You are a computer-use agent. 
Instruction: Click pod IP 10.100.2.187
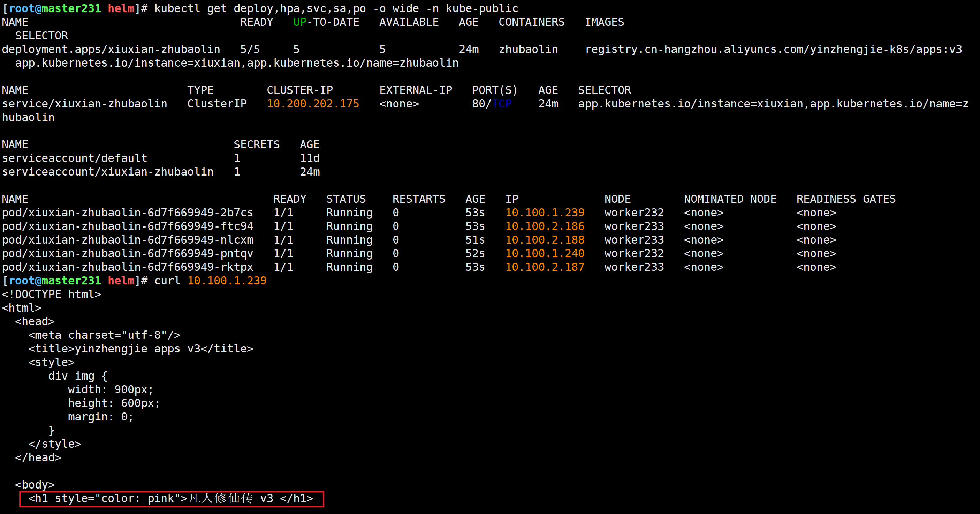coord(545,267)
